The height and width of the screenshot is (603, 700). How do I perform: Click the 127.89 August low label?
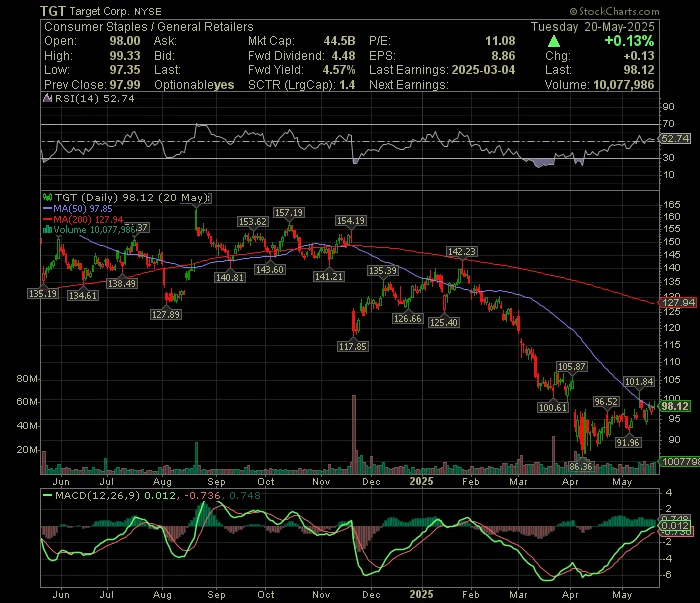point(166,315)
